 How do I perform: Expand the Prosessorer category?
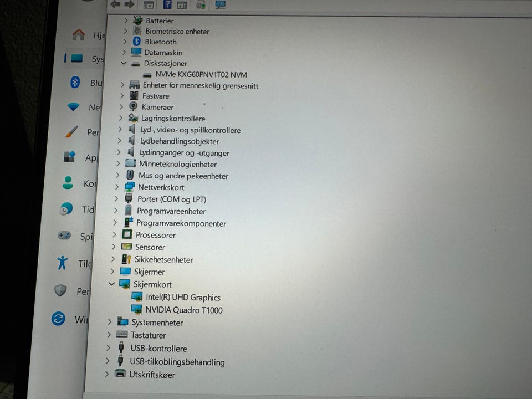coord(114,234)
